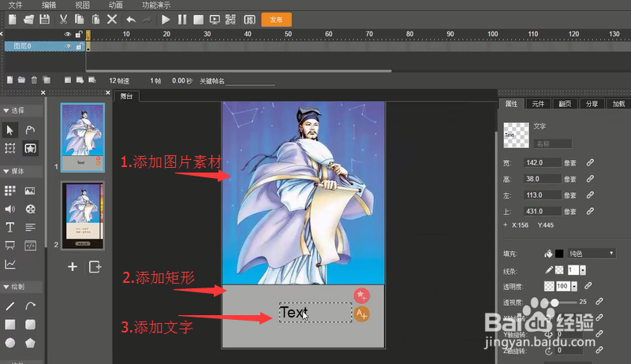631x364 pixels.
Task: Select the node editing tool
Action: coord(30,130)
